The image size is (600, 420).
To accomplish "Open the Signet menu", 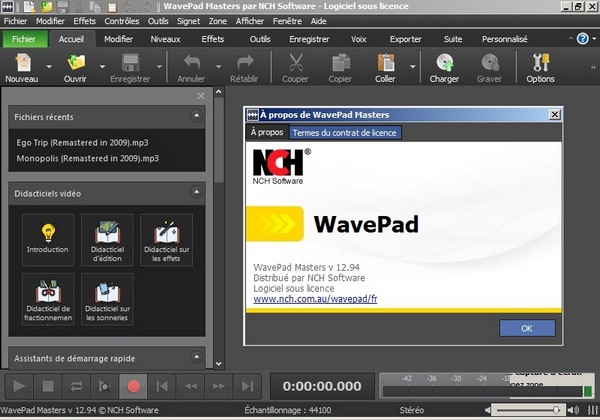I will tap(188, 21).
